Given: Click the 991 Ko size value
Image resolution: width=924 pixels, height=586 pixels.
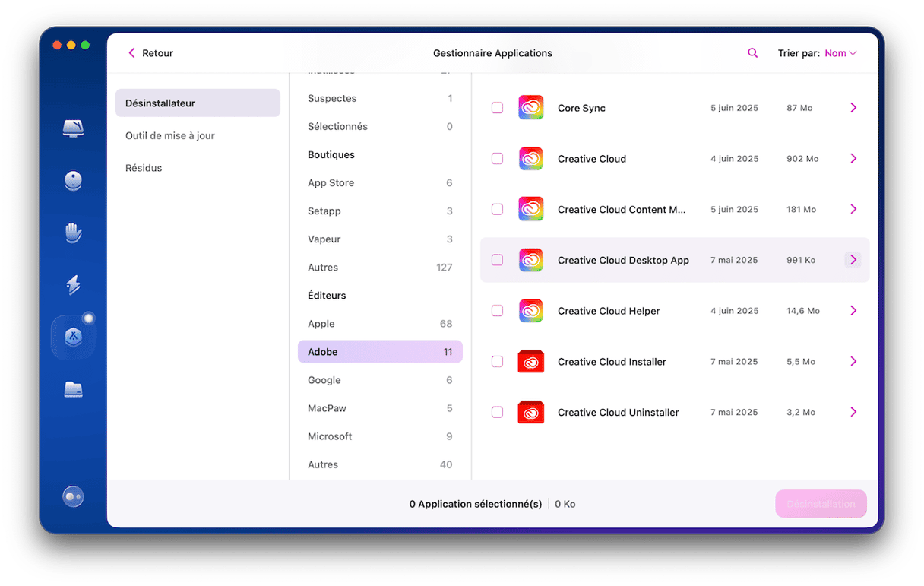Looking at the screenshot, I should coord(801,260).
